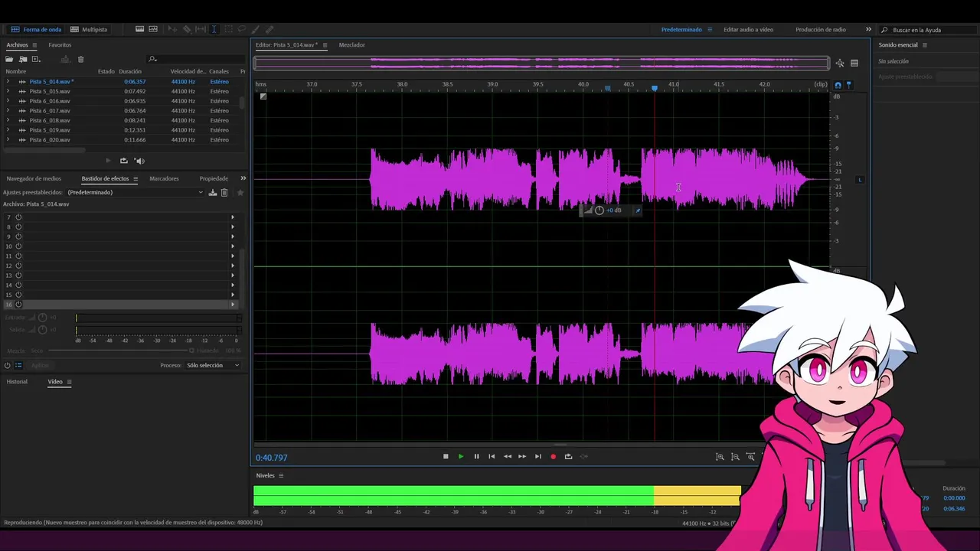Screen dimensions: 980x551
Task: Expand Pista 5_015.wav file row
Action: click(8, 91)
